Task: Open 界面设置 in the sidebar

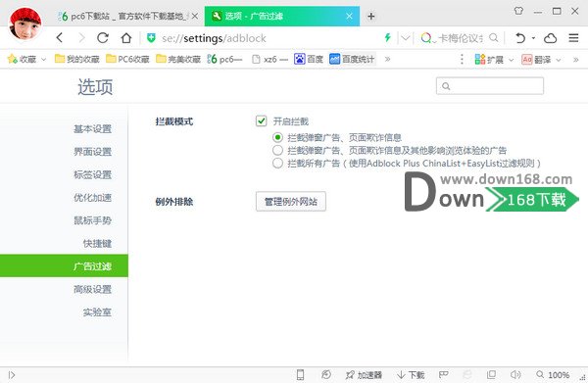Action: [93, 152]
